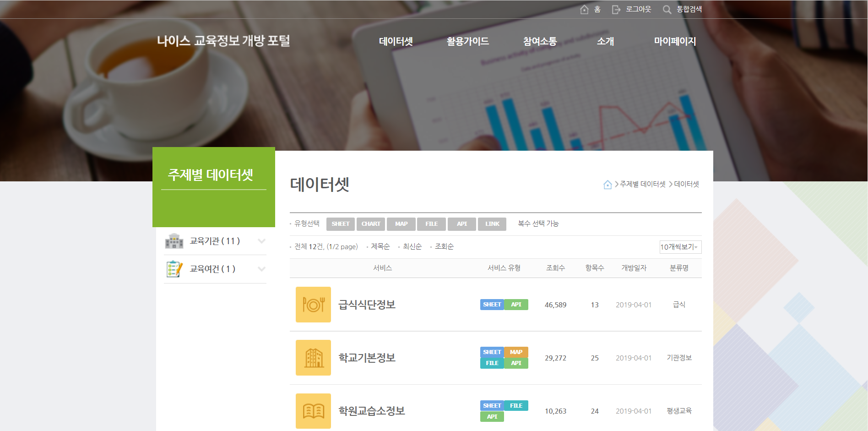This screenshot has width=868, height=431.
Task: Click API badge for 급식식단정보
Action: [x=516, y=305]
